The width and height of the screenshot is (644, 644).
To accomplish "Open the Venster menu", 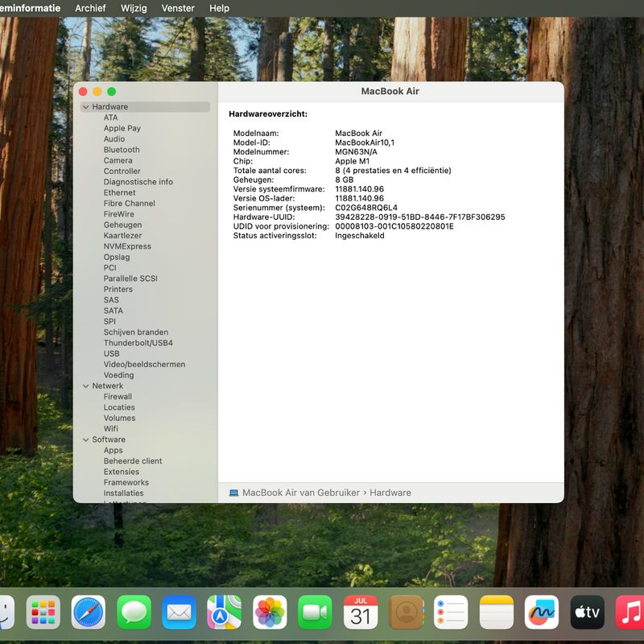I will pos(178,8).
